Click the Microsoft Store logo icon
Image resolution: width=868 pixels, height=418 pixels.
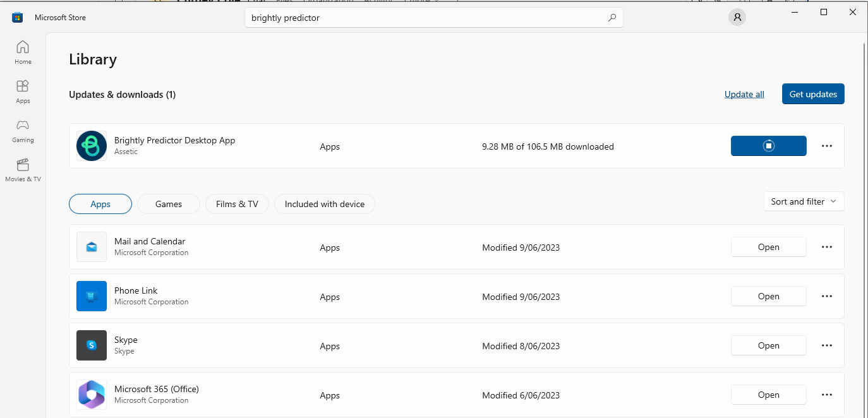pyautogui.click(x=18, y=18)
